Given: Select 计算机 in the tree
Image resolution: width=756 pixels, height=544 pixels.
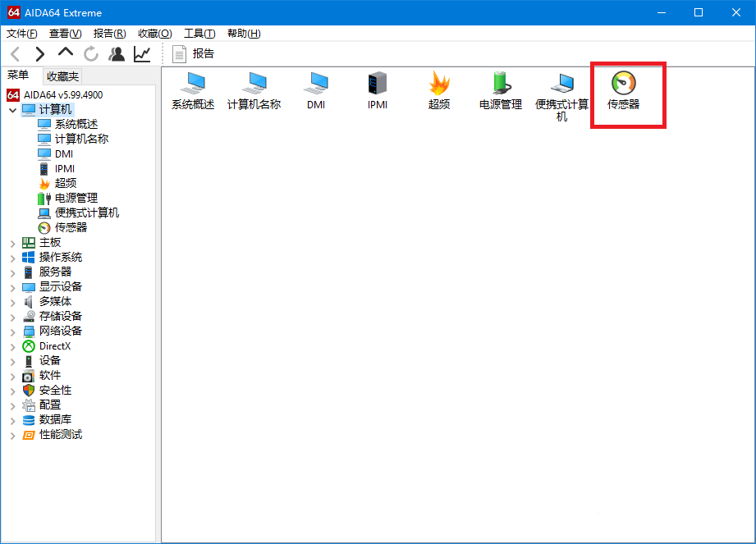Looking at the screenshot, I should (56, 109).
